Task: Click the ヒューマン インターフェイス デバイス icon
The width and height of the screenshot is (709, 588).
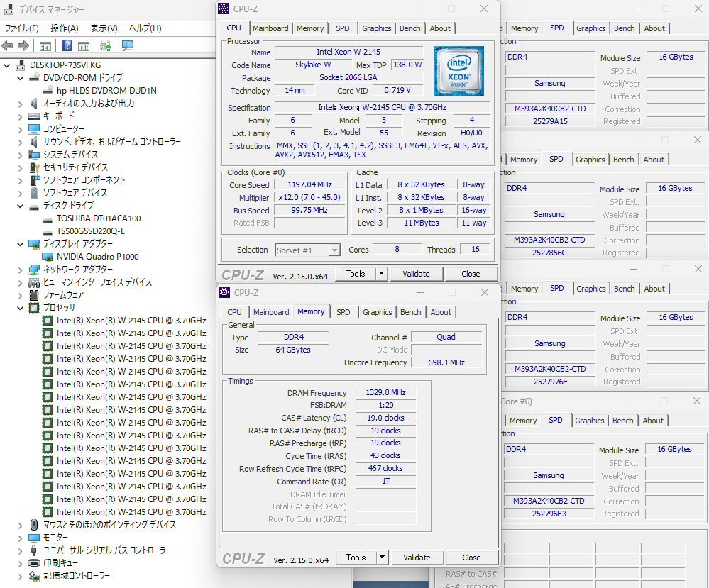Action: click(34, 282)
